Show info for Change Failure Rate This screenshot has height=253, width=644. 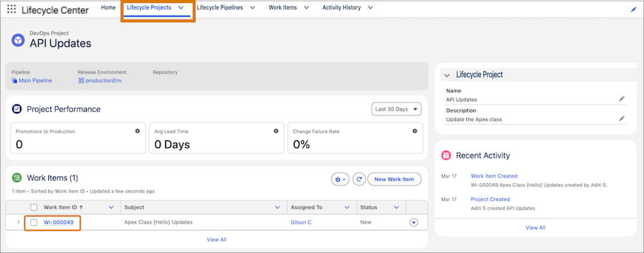click(415, 131)
